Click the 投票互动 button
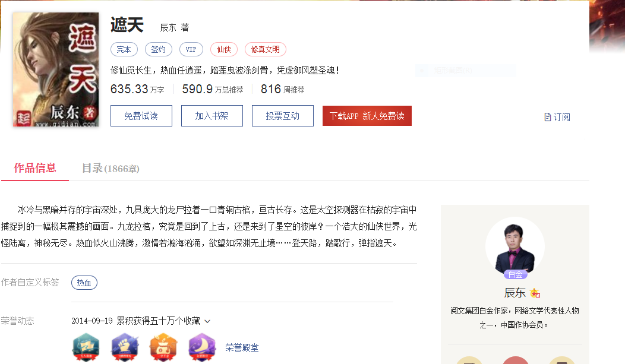Image resolution: width=625 pixels, height=364 pixels. click(283, 116)
